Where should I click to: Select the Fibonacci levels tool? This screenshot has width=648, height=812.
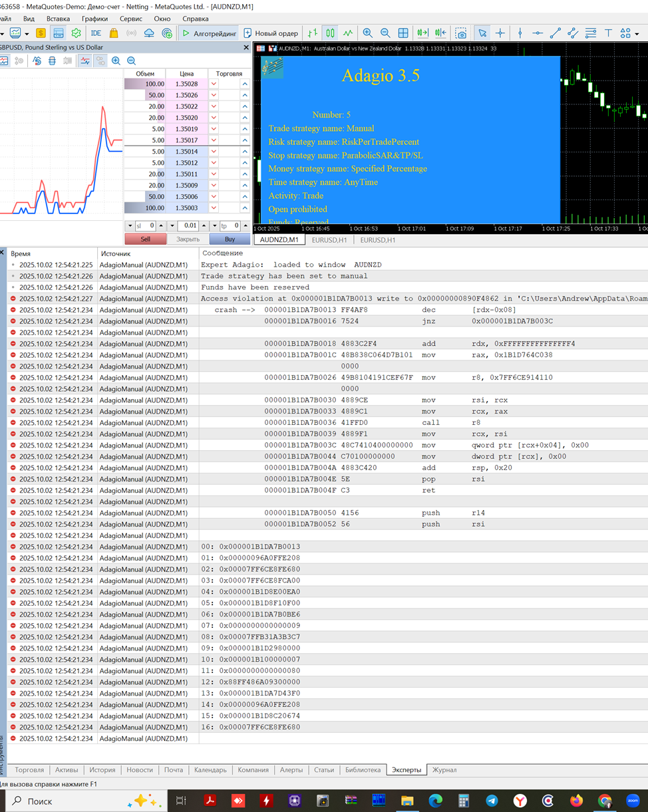pyautogui.click(x=591, y=33)
